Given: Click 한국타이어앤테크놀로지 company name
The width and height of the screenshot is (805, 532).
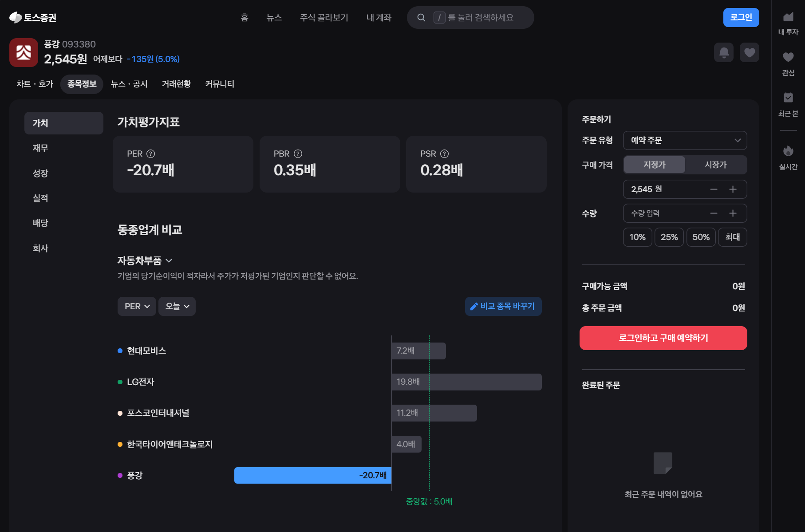Looking at the screenshot, I should (170, 444).
